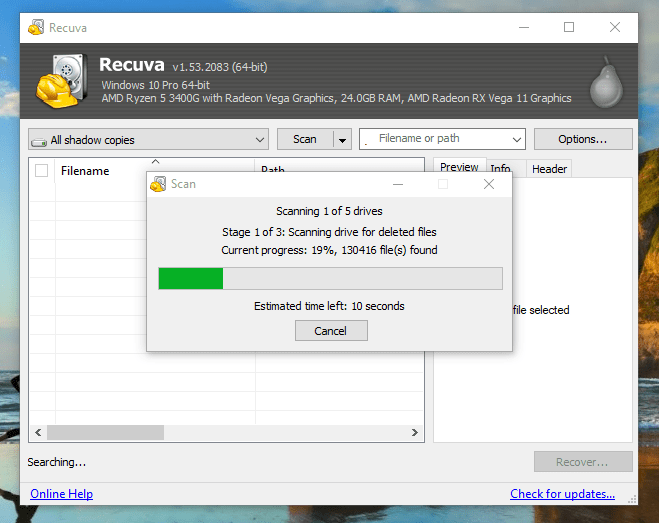This screenshot has width=659, height=523.
Task: Click the resize grip in the window corner
Action: [632, 499]
